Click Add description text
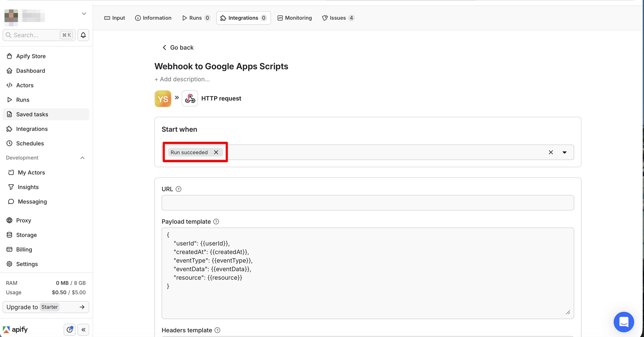Image resolution: width=644 pixels, height=337 pixels. tap(182, 79)
